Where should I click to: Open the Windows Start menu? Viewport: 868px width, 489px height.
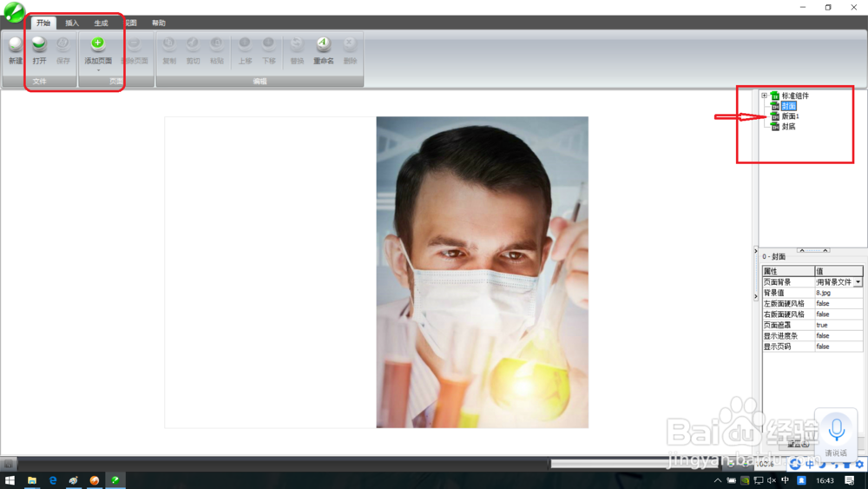[10, 480]
